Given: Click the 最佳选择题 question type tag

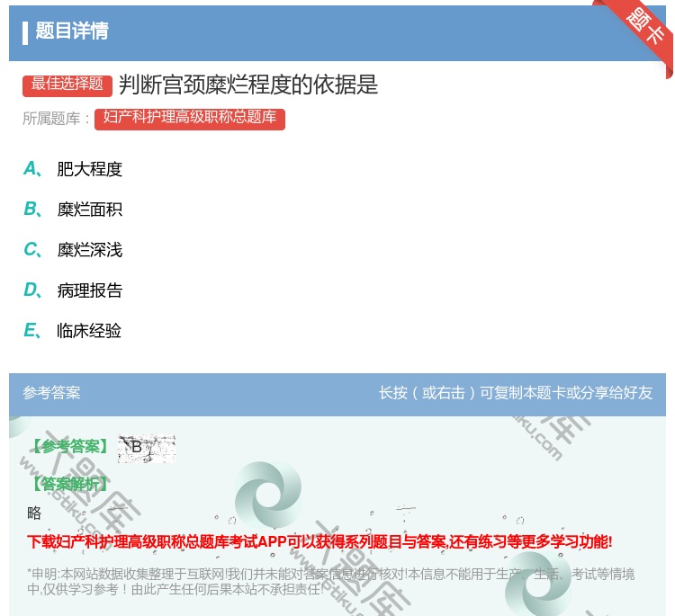Looking at the screenshot, I should point(67,85).
